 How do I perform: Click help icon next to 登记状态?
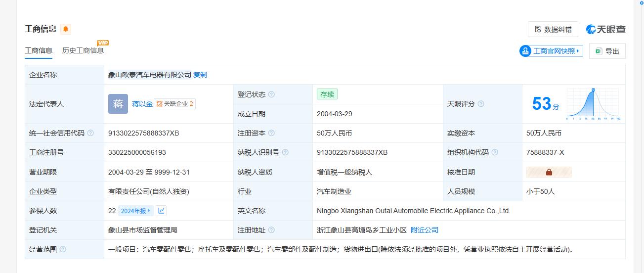(x=271, y=94)
